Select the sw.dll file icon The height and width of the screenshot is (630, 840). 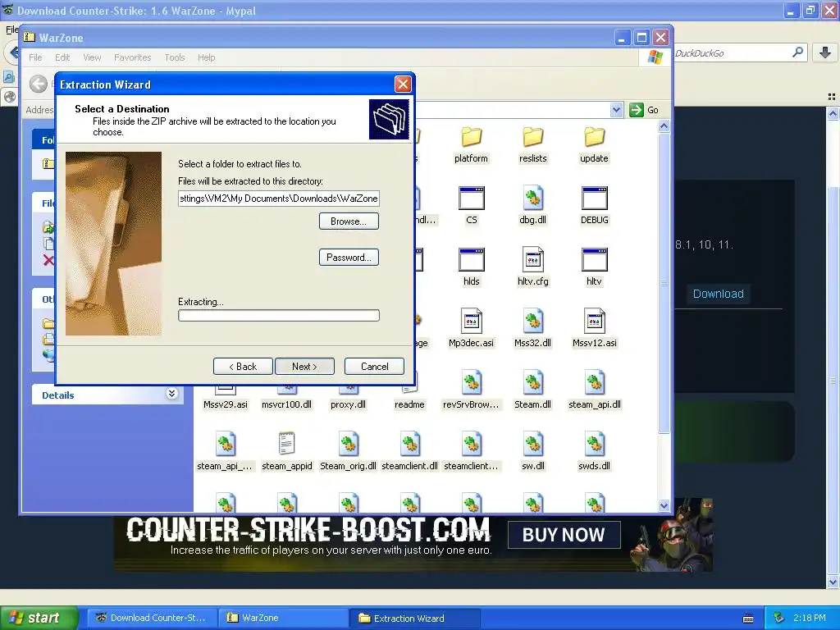pyautogui.click(x=532, y=444)
